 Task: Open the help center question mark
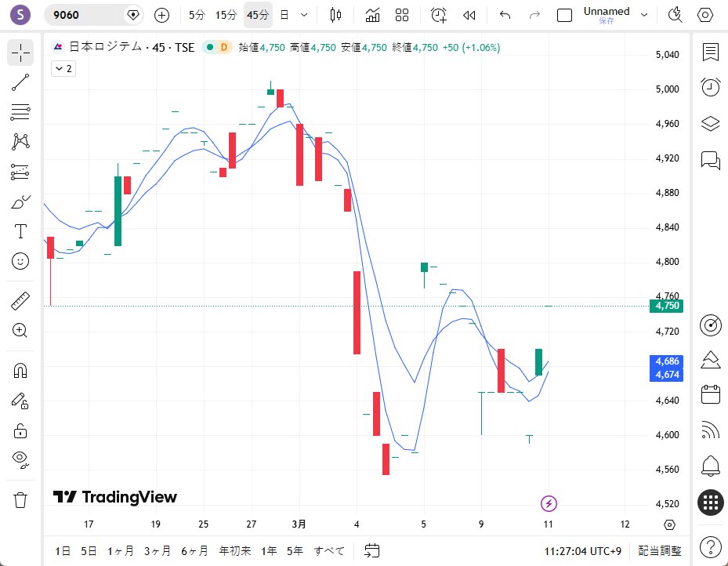[711, 547]
